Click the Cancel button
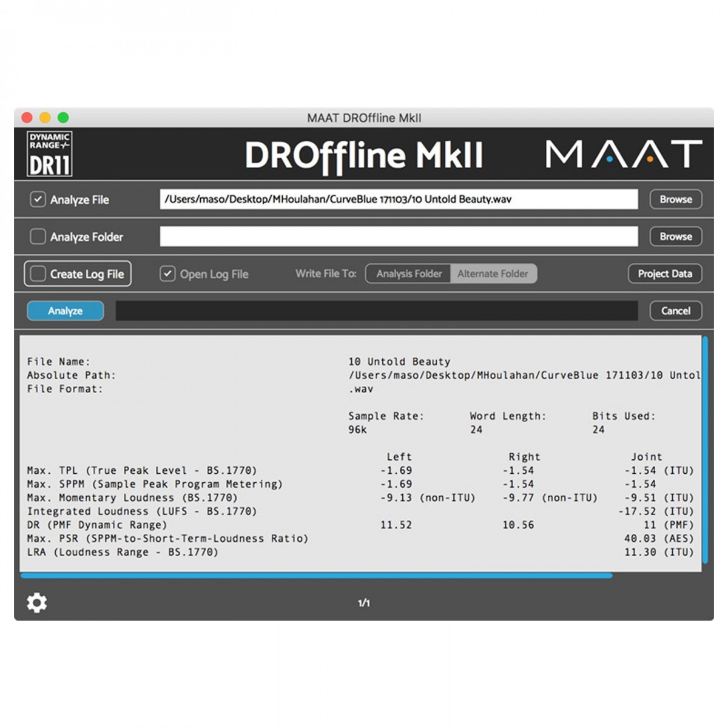Viewport: 728px width, 728px height. pos(675,311)
